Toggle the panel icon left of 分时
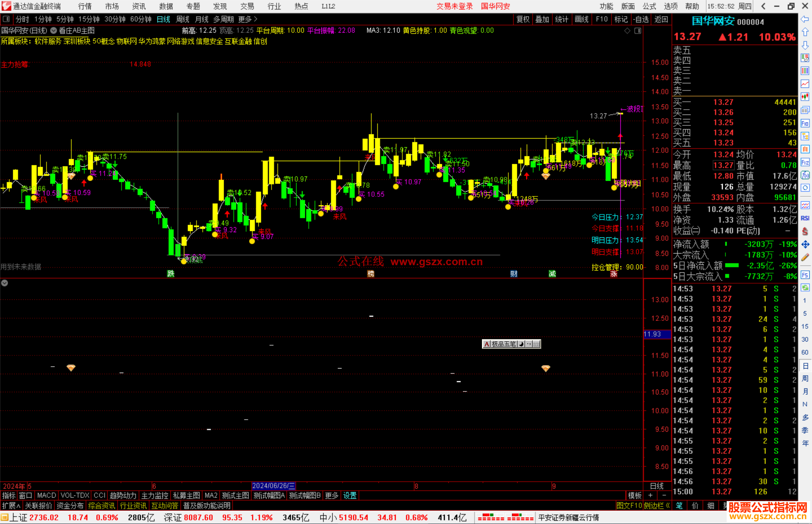The height and width of the screenshot is (524, 812). click(6, 19)
